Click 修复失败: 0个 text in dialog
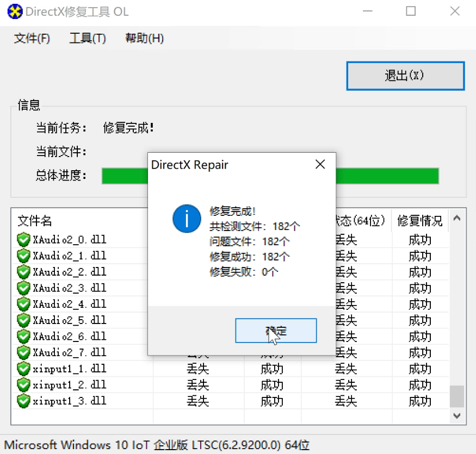The width and height of the screenshot is (476, 454). pyautogui.click(x=244, y=272)
